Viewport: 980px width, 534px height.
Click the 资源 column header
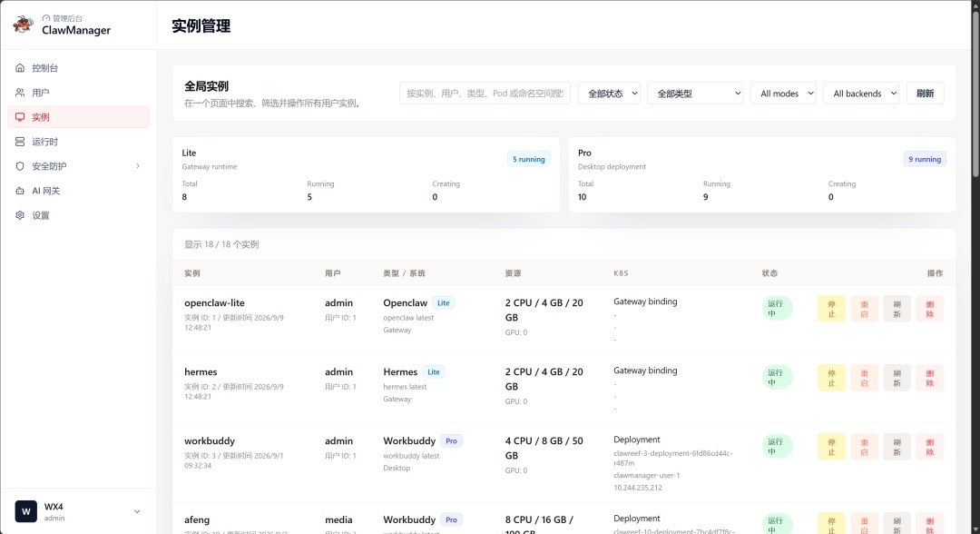pyautogui.click(x=513, y=273)
